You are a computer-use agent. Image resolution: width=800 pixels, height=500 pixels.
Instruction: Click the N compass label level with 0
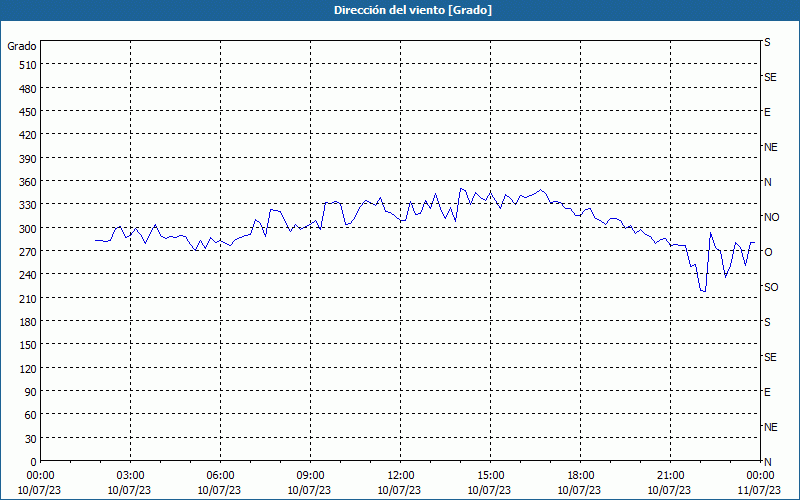pos(767,462)
